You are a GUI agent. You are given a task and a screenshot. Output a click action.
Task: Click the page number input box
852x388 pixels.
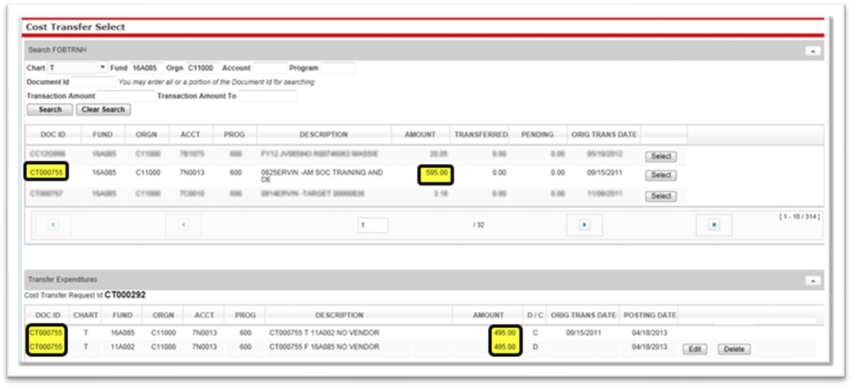(x=373, y=225)
